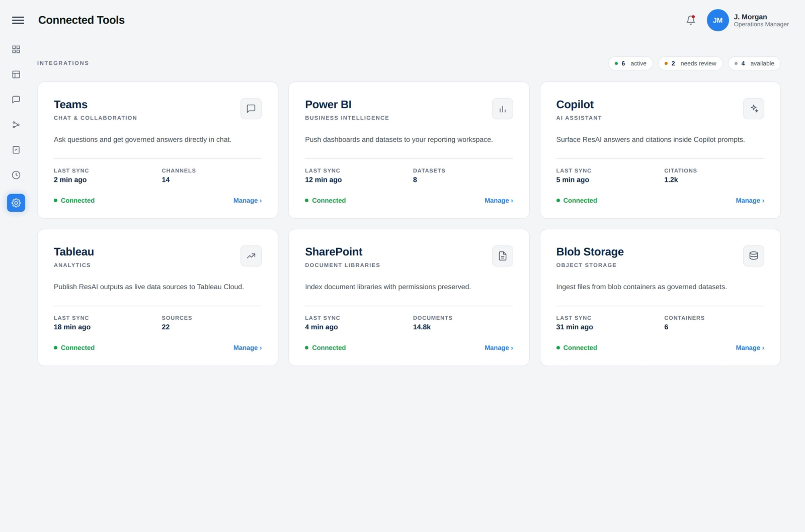Select the active settings gear icon in sidebar
Image resolution: width=805 pixels, height=532 pixels.
pyautogui.click(x=16, y=203)
